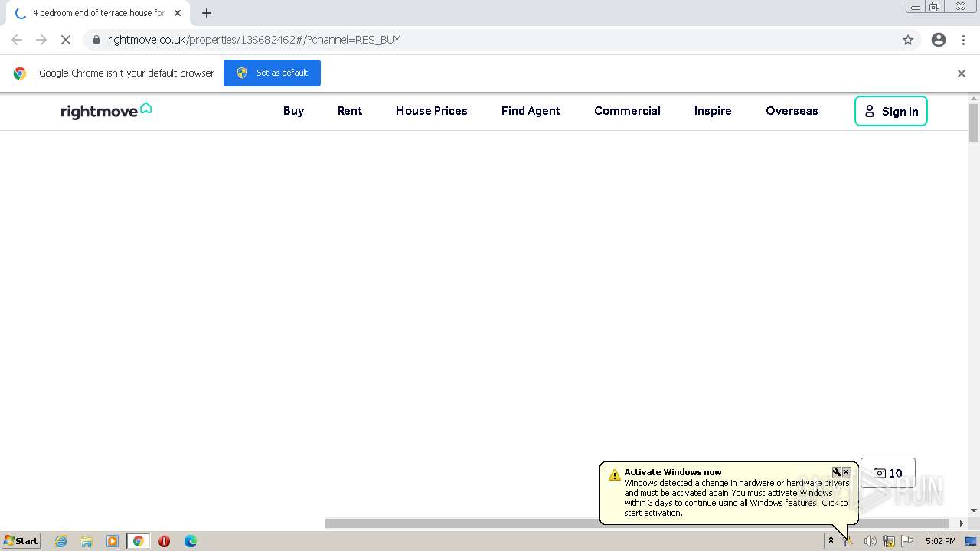Switch to Chrome taskbar button
The height and width of the screenshot is (551, 980).
(139, 541)
